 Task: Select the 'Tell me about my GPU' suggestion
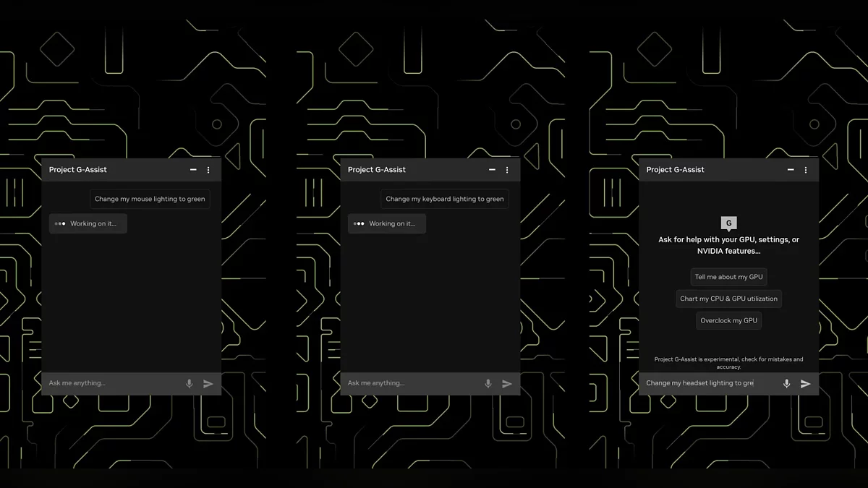728,277
